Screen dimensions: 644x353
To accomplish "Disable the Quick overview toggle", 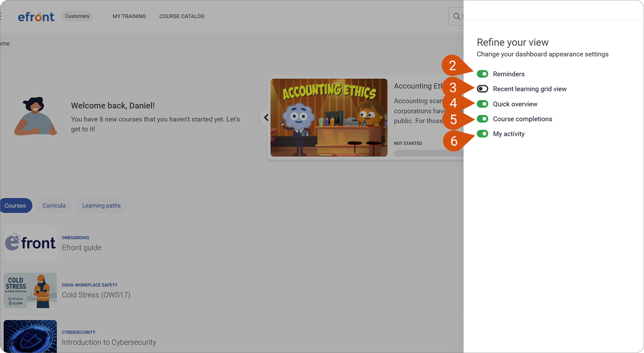I will click(x=482, y=104).
